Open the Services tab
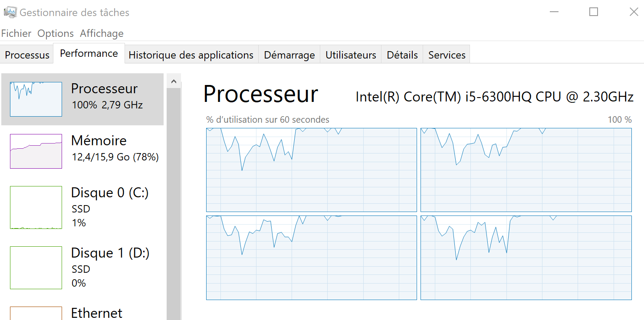Viewport: 644px width, 320px height. (x=447, y=55)
